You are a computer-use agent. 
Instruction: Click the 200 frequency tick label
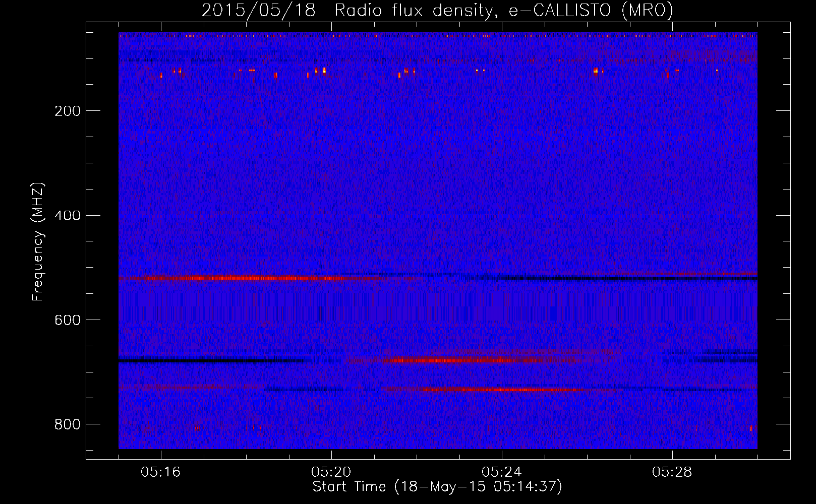pyautogui.click(x=68, y=111)
